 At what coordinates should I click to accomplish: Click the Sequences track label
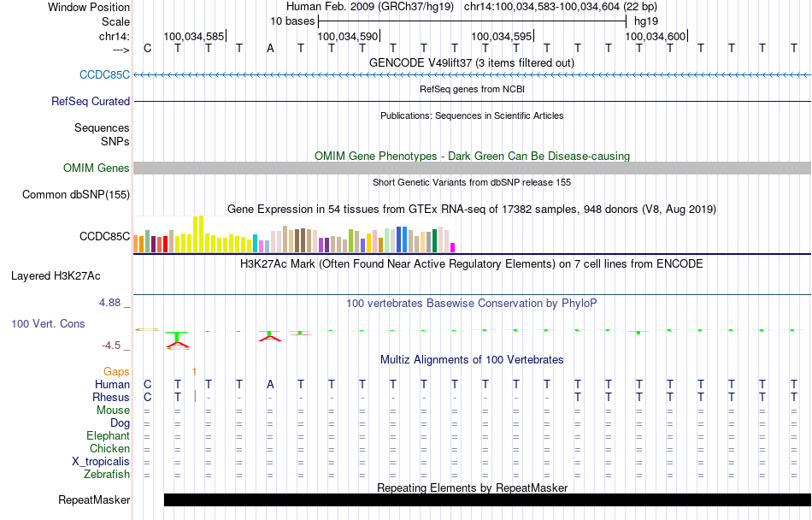[102, 128]
